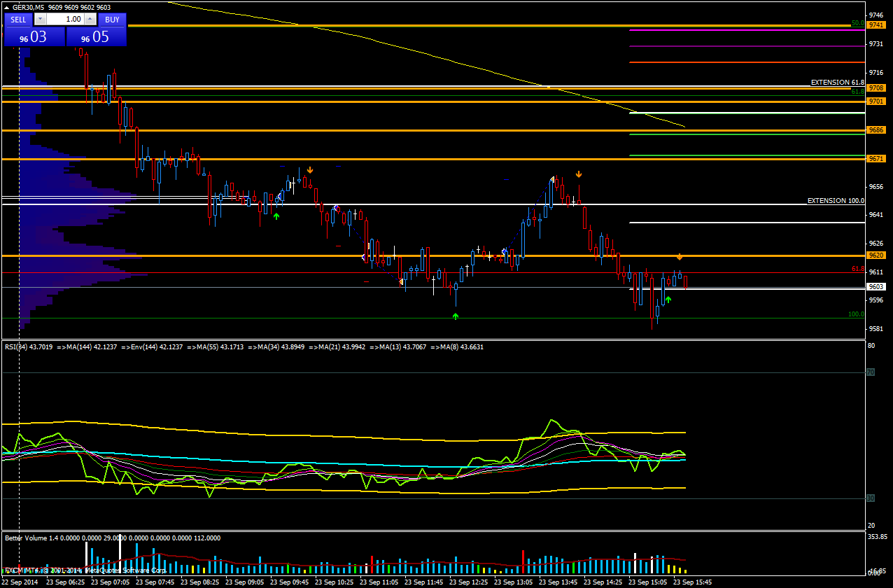893x588 pixels.
Task: Click the buy price 9605 tile
Action: point(97,37)
